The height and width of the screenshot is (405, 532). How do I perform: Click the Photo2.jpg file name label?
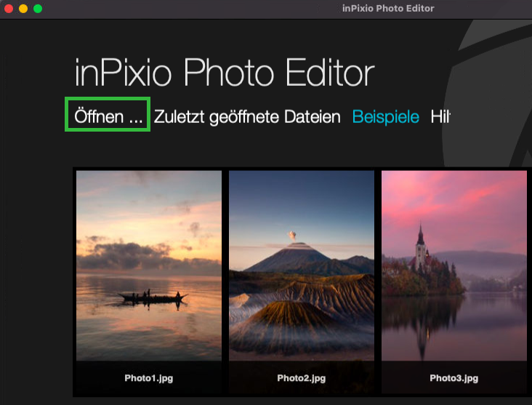tap(302, 378)
